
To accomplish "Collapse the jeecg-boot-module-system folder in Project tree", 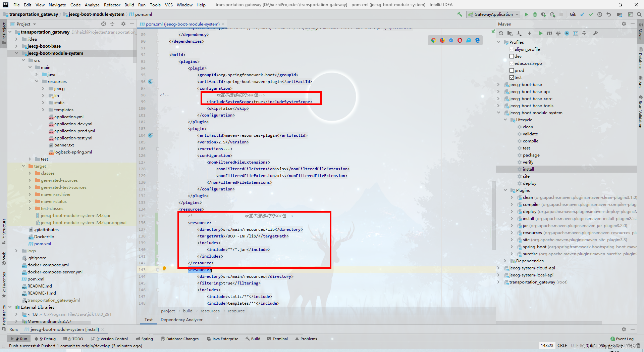I will click(16, 53).
